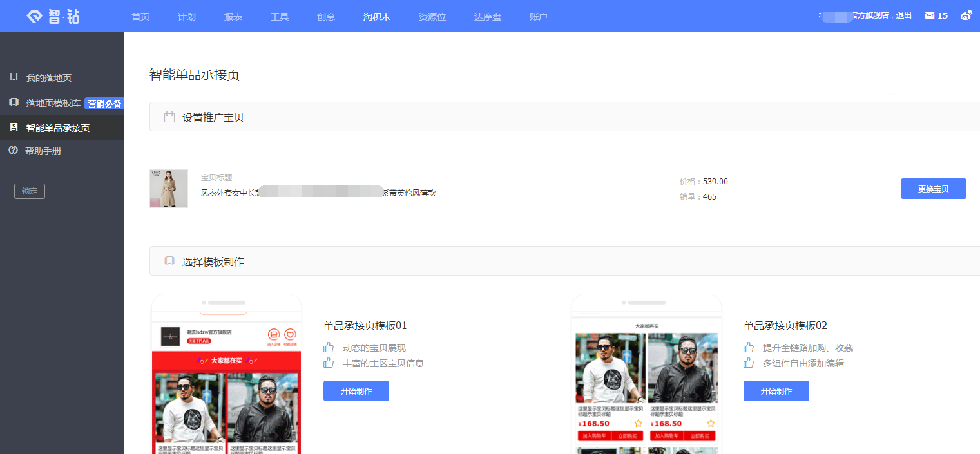
Task: Click the thumbs-up icon beside 动态的宝贝展现
Action: (329, 347)
